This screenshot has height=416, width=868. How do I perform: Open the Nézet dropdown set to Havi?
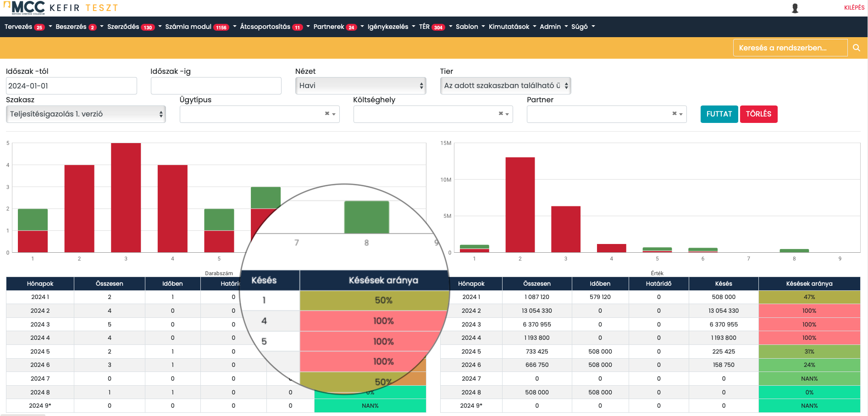point(361,86)
